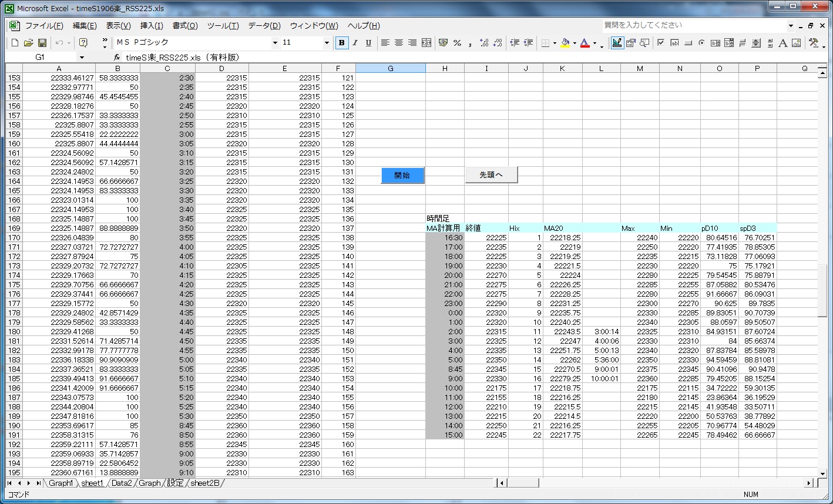Viewport: 833px width, 504px height.
Task: Open Excel Help question mark icon
Action: tap(83, 43)
